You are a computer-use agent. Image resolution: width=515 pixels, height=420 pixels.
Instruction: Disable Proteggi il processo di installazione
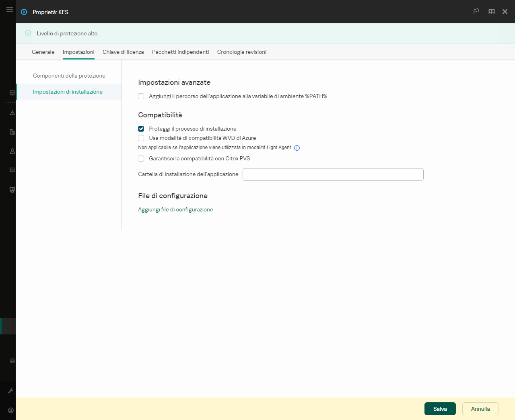click(x=141, y=129)
